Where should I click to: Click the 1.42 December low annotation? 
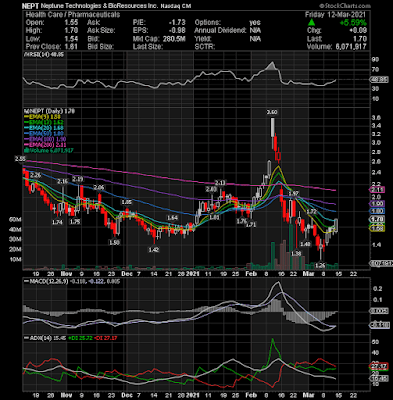click(x=154, y=249)
